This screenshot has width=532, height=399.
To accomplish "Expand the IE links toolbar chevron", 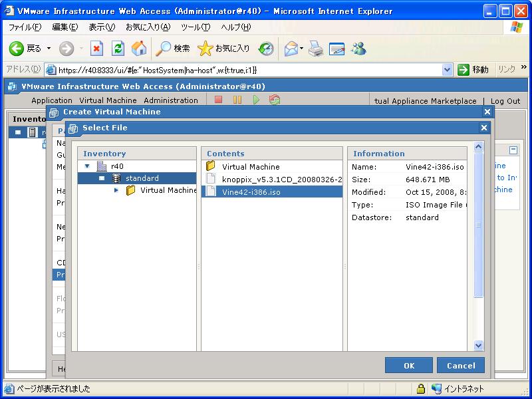I will click(524, 67).
